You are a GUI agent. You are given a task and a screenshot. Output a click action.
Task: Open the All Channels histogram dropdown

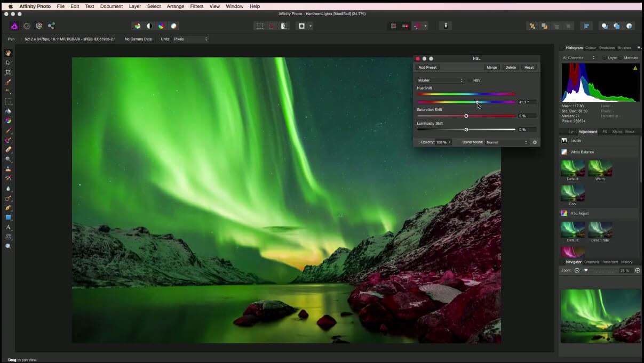click(579, 58)
